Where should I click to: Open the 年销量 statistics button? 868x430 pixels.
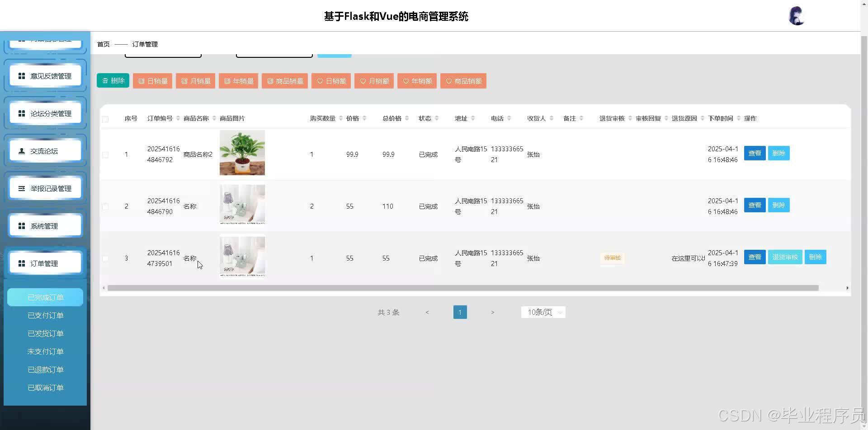click(238, 81)
